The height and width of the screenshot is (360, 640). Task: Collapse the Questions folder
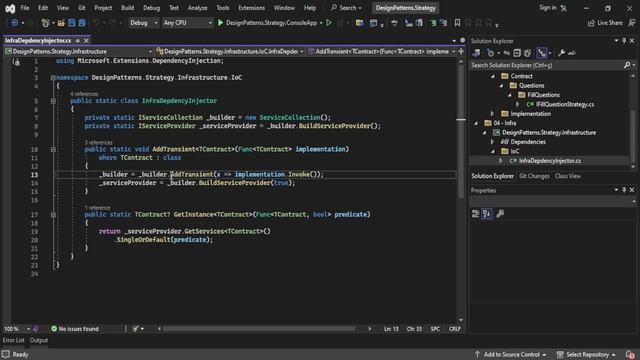coord(501,86)
